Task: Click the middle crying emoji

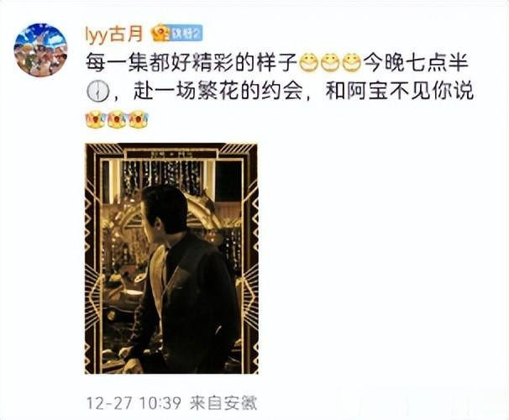Action: [x=117, y=119]
